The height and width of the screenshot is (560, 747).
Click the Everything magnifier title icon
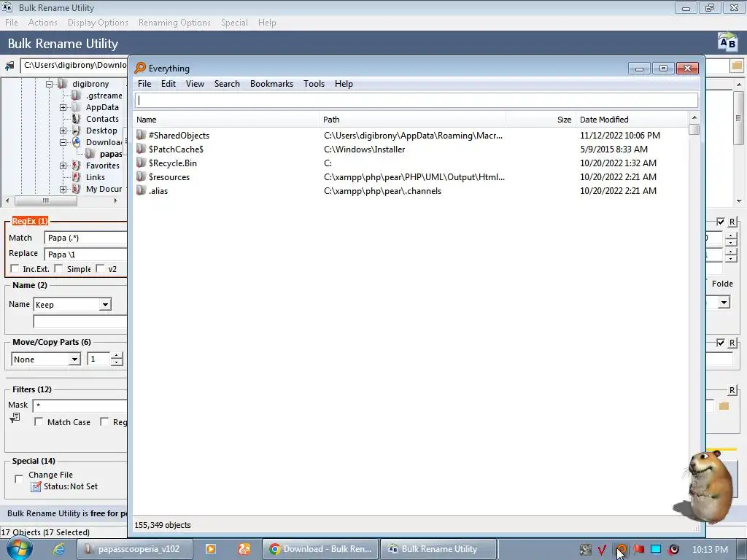pos(140,68)
